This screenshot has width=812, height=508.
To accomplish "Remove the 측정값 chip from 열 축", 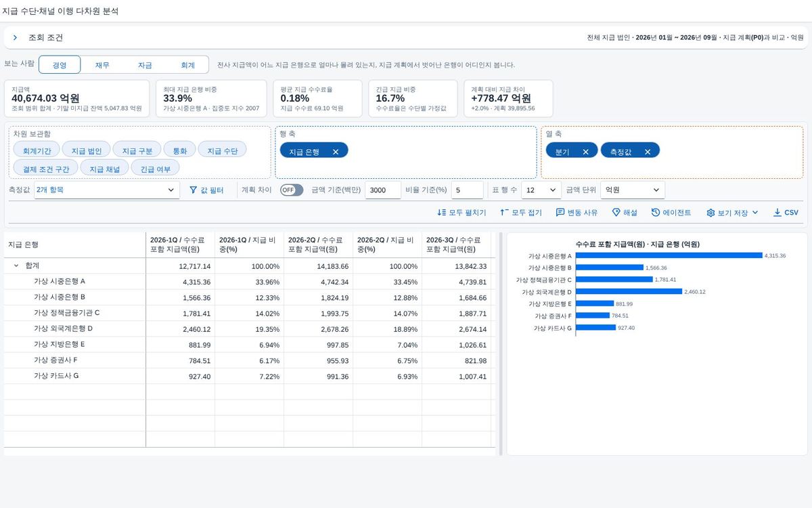I will coord(648,152).
